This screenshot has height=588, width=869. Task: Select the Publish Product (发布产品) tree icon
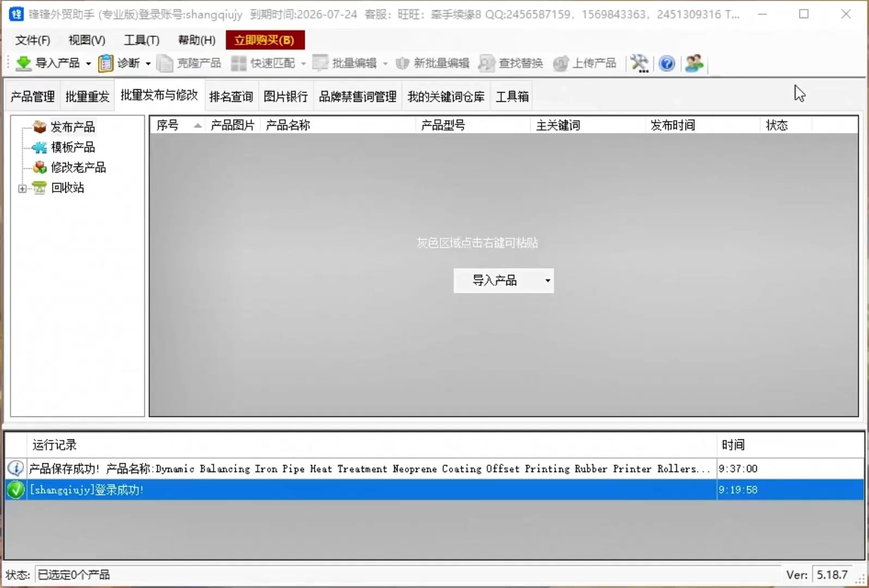click(40, 127)
